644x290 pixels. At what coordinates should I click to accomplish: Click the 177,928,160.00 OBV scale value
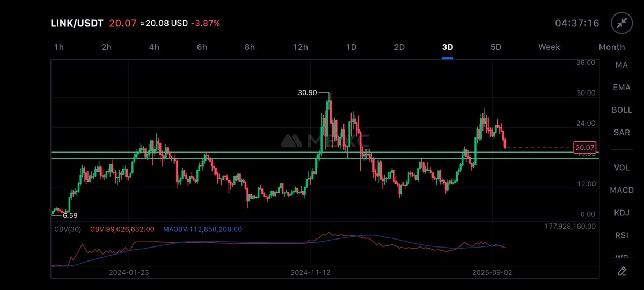pyautogui.click(x=570, y=227)
